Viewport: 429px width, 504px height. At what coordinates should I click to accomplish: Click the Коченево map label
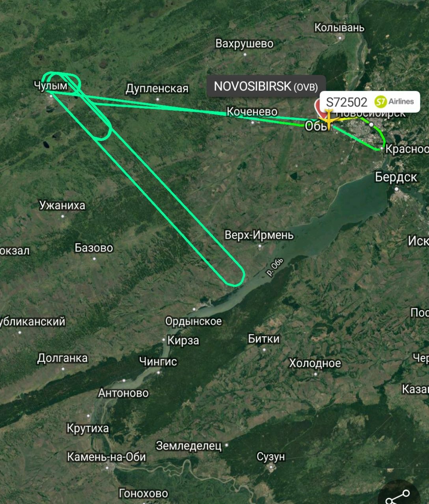click(x=252, y=112)
